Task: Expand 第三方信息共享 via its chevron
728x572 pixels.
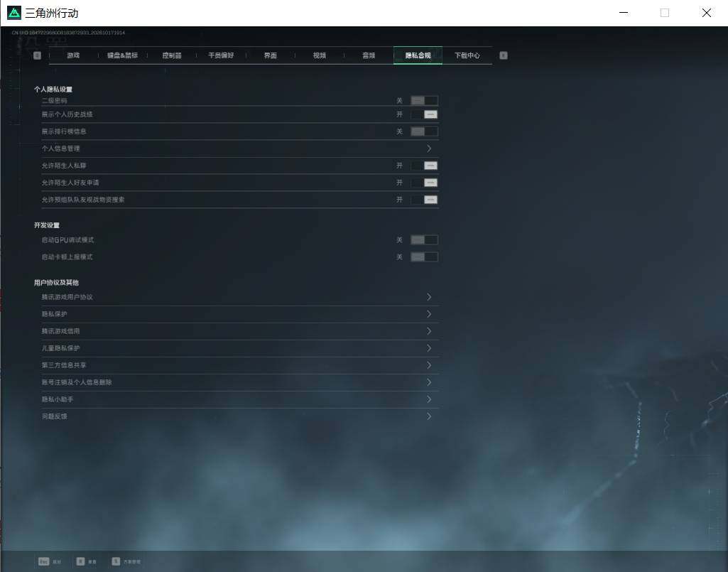Action: coord(429,365)
